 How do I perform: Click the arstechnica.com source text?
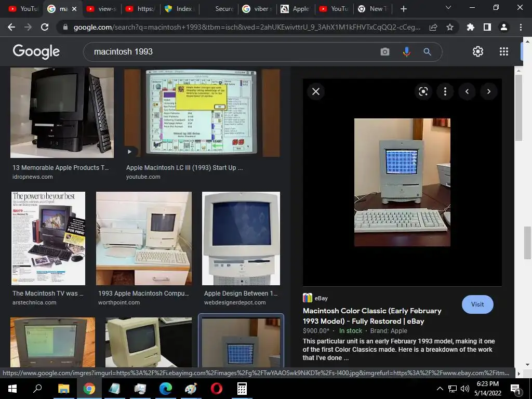(34, 302)
